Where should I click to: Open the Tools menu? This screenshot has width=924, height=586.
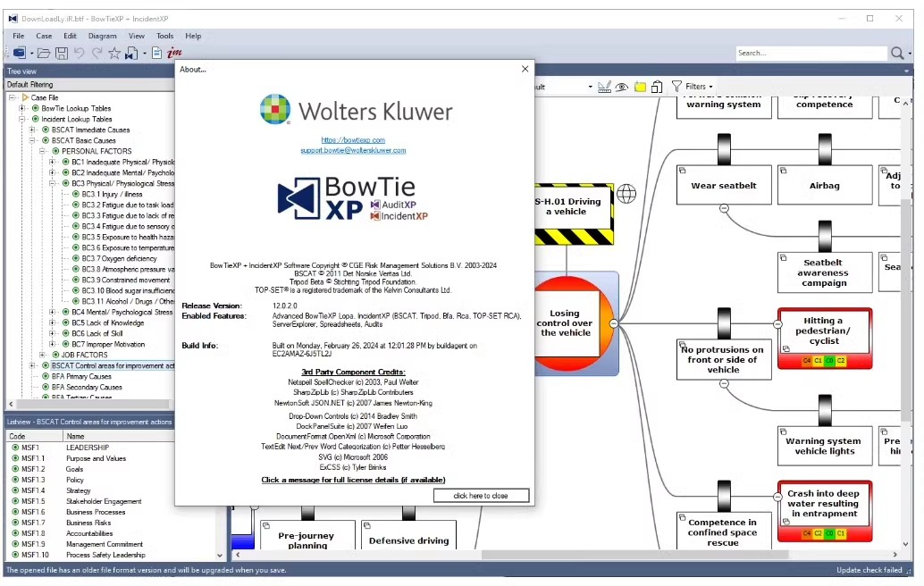point(165,36)
